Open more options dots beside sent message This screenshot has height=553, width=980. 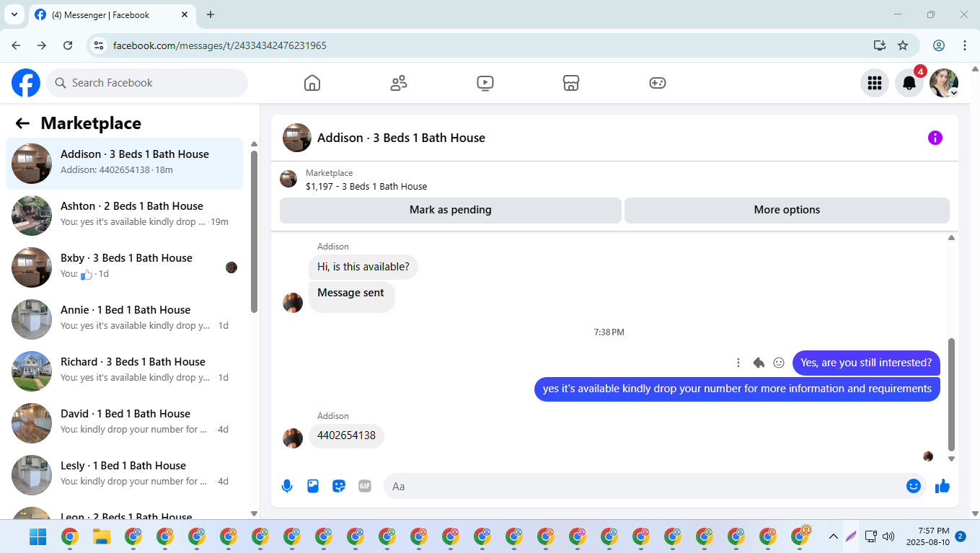point(738,363)
